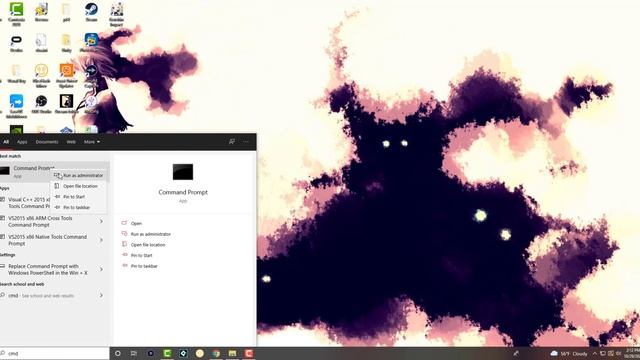Image resolution: width=640 pixels, height=360 pixels.
Task: Open the search feedback icon in header
Action: coord(232,142)
